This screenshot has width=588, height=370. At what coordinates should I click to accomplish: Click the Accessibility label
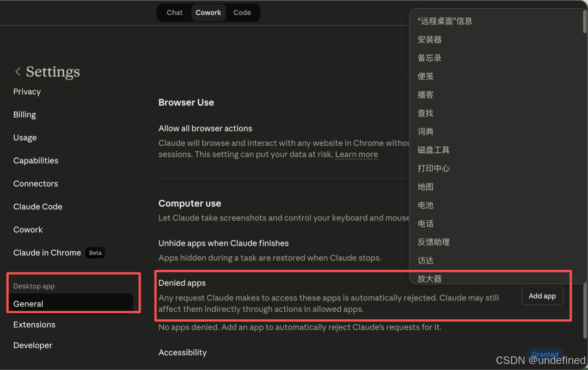click(182, 353)
